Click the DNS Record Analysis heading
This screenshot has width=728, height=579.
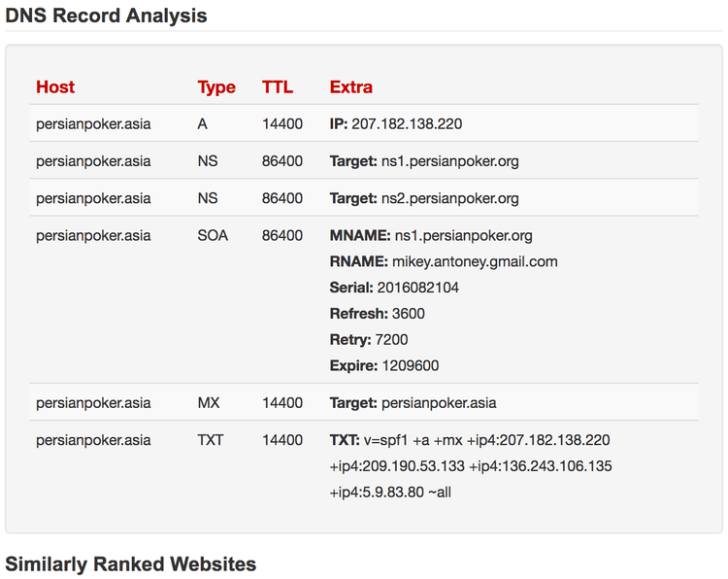(x=107, y=16)
